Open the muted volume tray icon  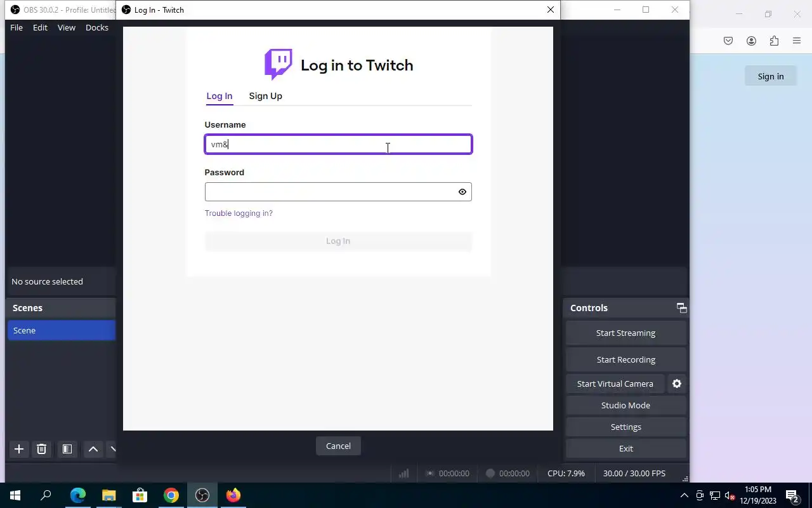click(730, 495)
